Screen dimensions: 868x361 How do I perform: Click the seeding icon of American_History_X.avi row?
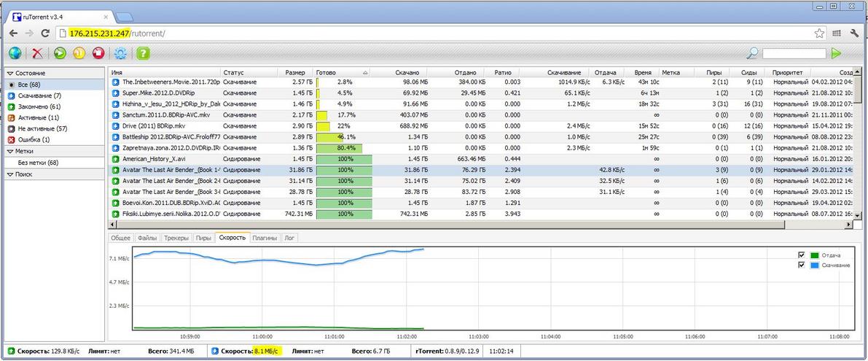point(117,159)
